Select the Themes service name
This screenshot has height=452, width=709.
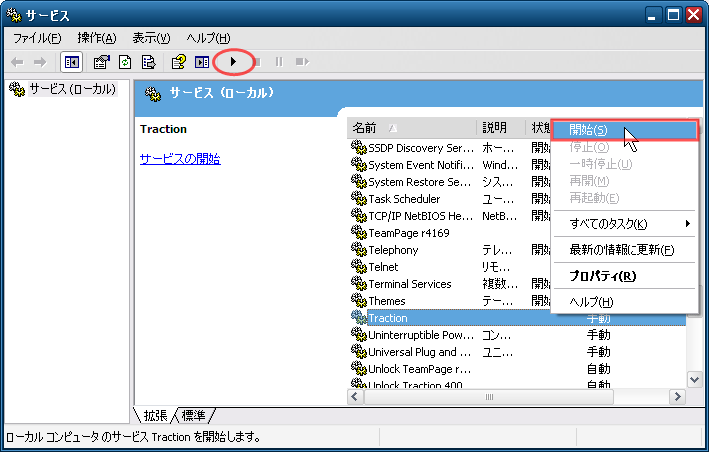[387, 301]
